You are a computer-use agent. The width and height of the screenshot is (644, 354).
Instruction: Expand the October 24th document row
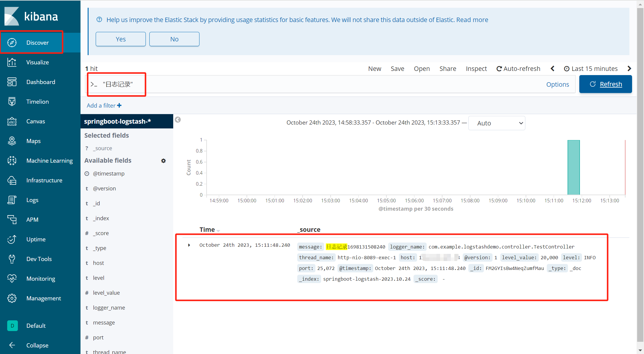coord(189,245)
